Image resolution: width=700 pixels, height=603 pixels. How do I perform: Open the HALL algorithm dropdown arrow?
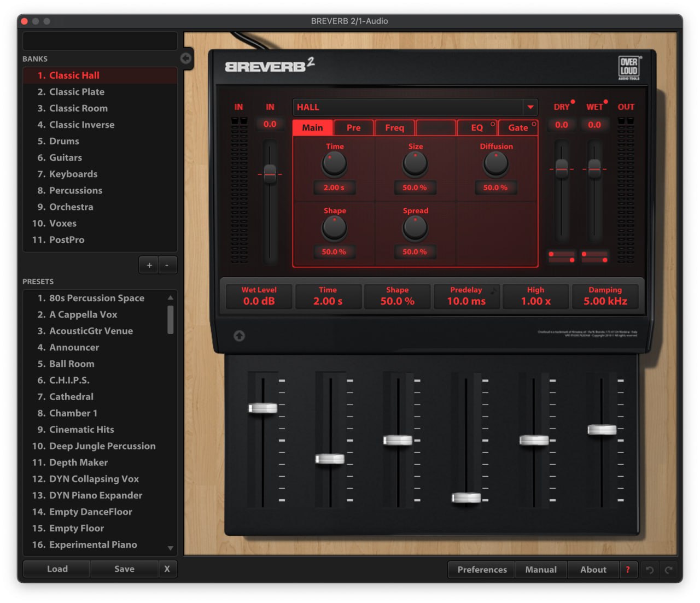point(530,107)
